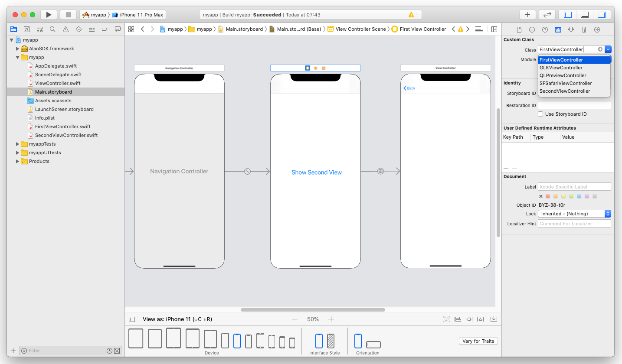Enable the Use Storyboard ID checkbox
Screen dimensions: 622x364
[540, 114]
